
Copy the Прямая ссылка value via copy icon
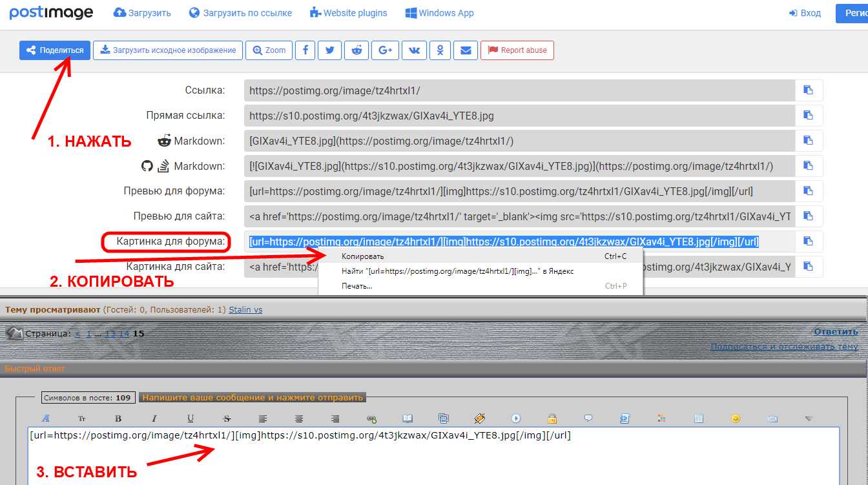tap(808, 116)
